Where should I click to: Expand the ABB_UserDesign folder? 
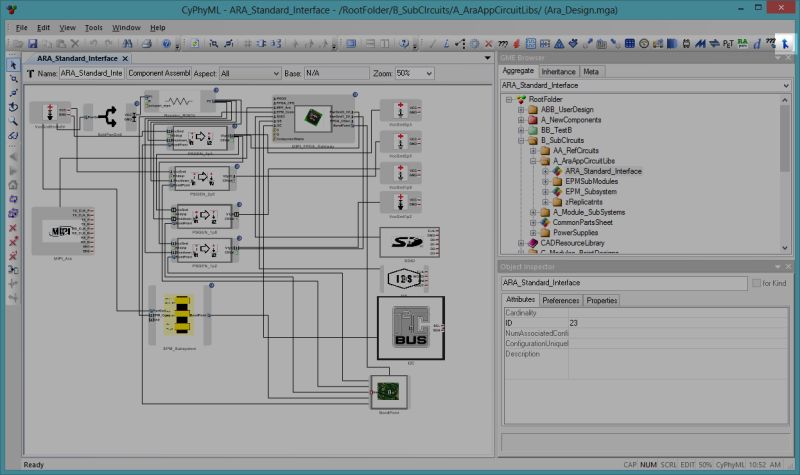pos(521,110)
